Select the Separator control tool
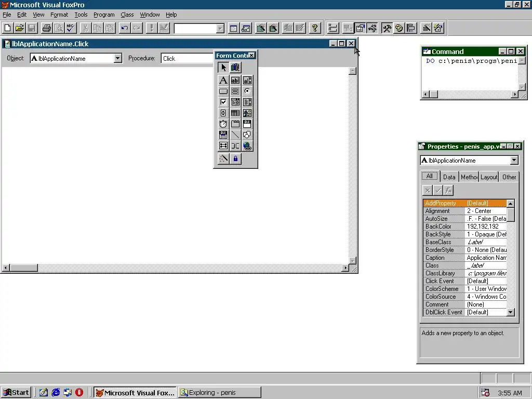This screenshot has width=532, height=399. tap(235, 146)
